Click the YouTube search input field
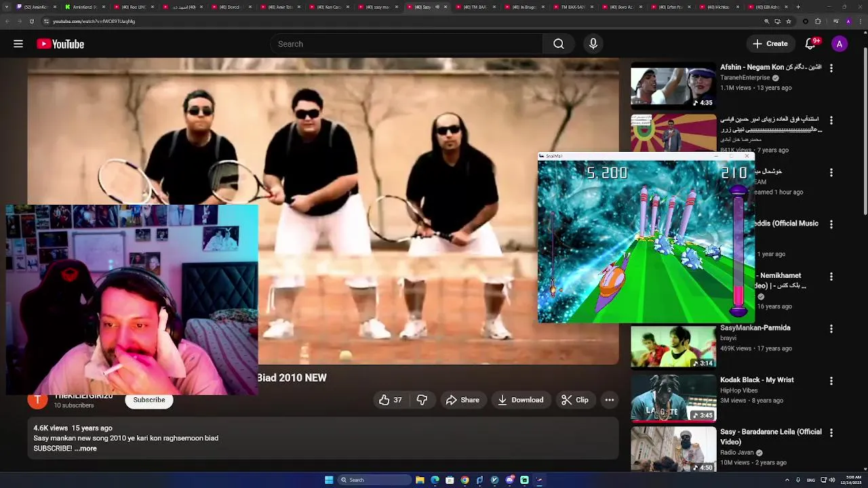The height and width of the screenshot is (488, 868). pyautogui.click(x=407, y=44)
